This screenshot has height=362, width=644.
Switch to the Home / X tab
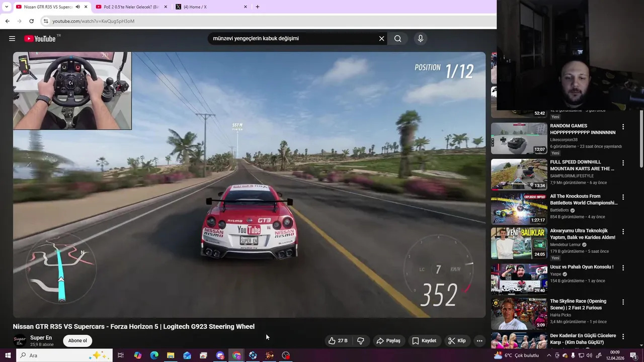(x=211, y=7)
